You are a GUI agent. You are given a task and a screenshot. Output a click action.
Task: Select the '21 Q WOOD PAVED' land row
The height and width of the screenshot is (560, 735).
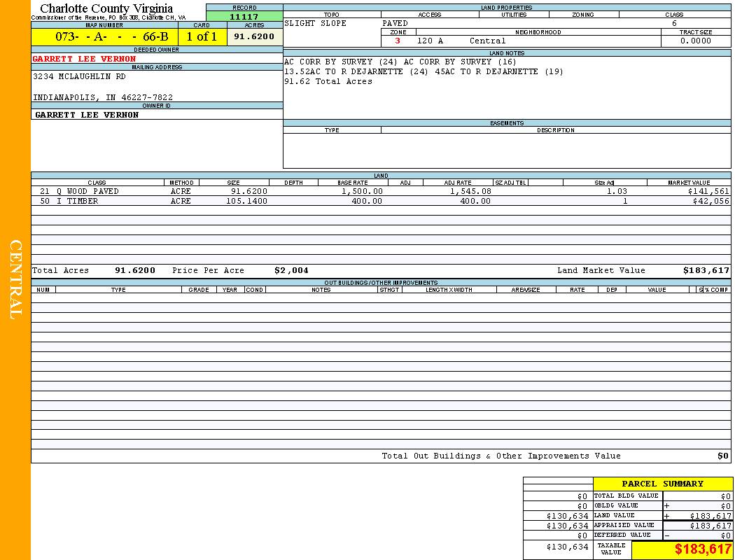coord(79,191)
